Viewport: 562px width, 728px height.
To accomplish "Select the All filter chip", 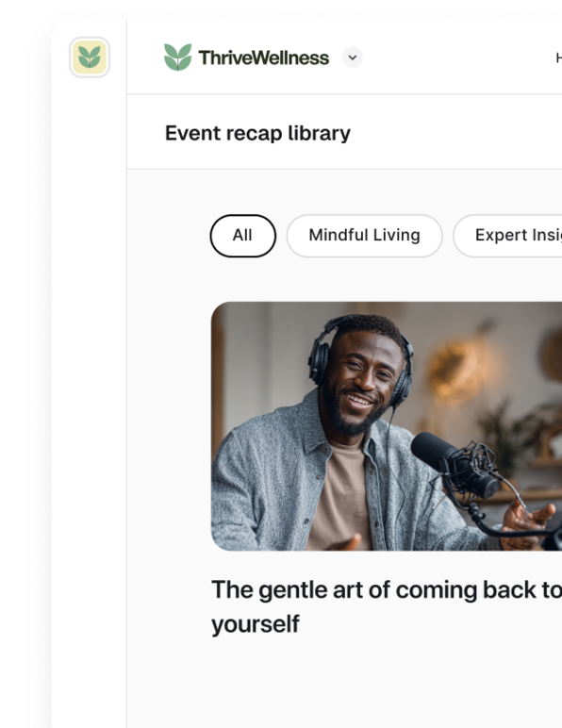I will point(242,236).
